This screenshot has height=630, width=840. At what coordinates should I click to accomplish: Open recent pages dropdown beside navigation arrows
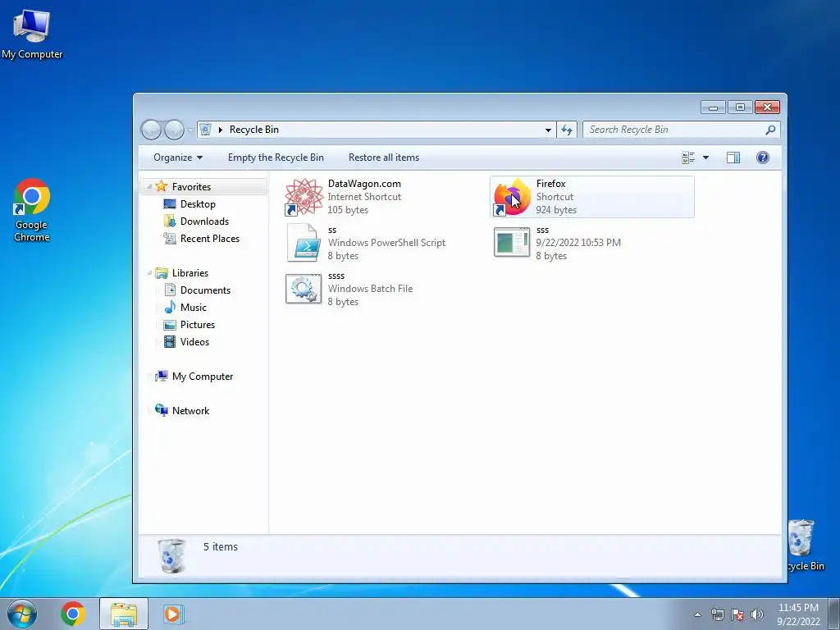pos(190,130)
